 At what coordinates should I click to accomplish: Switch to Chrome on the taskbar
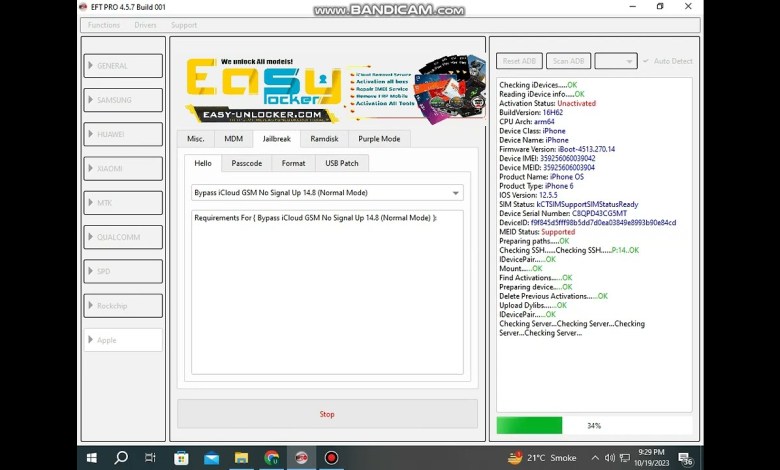271,458
